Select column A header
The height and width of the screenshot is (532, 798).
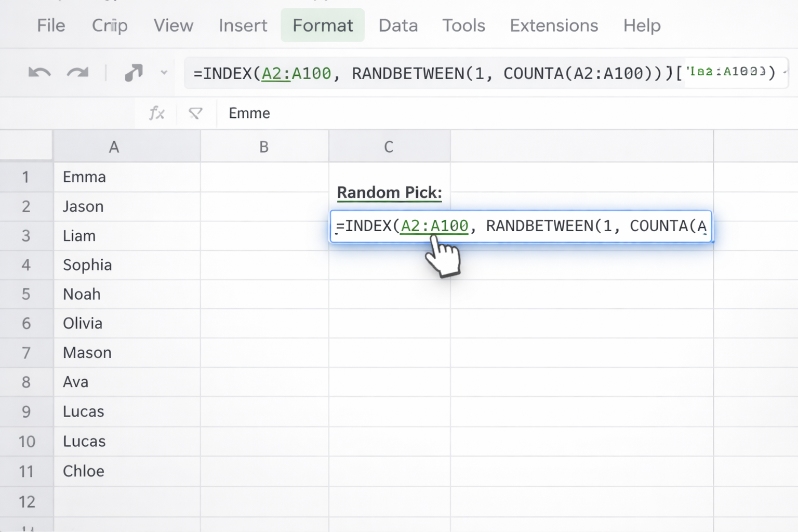127,147
